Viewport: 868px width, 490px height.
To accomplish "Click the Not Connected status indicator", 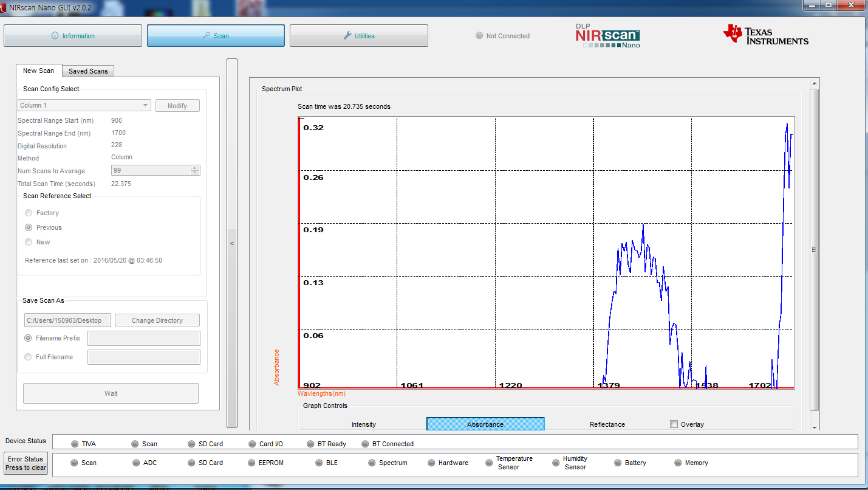I will point(479,36).
